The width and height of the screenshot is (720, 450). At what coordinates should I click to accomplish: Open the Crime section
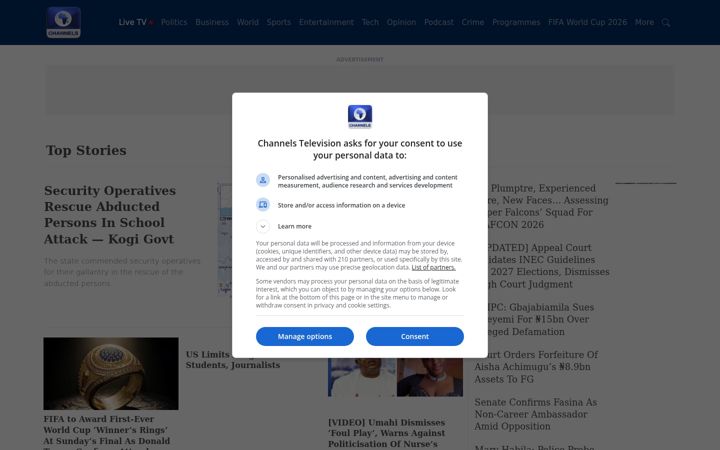pos(472,22)
